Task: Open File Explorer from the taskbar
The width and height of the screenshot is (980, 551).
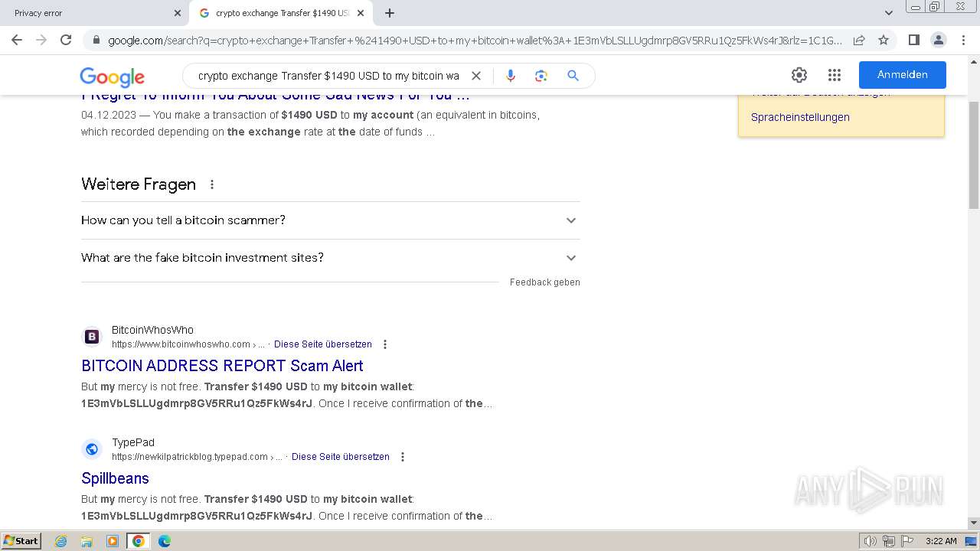Action: pyautogui.click(x=87, y=541)
